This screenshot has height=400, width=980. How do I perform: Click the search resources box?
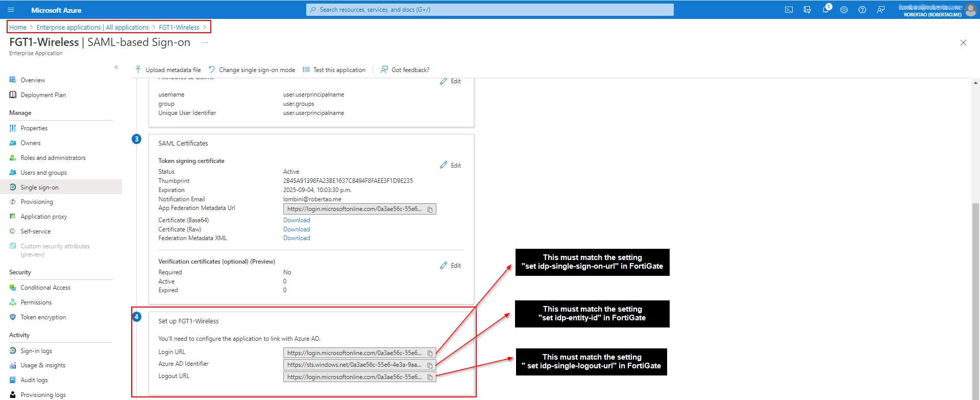coord(490,10)
